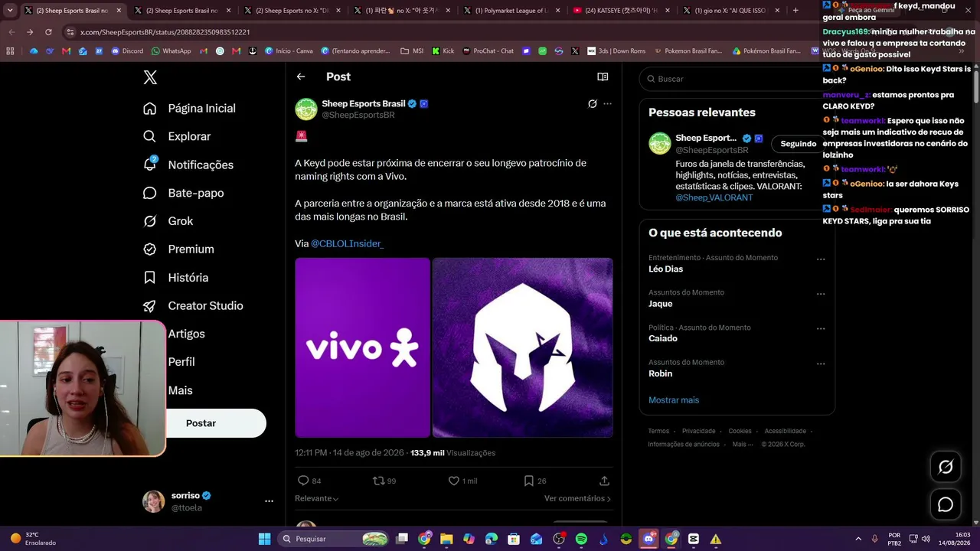Click the Grok icon on the post
The height and width of the screenshot is (551, 980).
click(592, 104)
